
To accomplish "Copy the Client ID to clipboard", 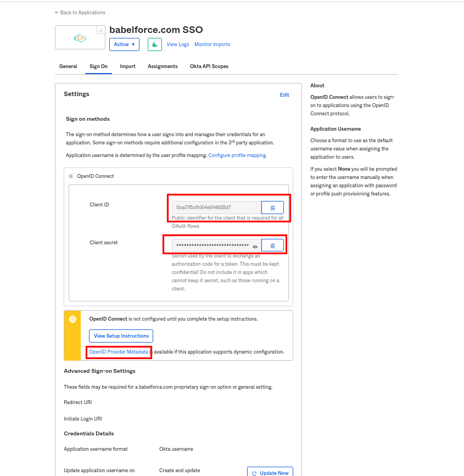I will [272, 208].
